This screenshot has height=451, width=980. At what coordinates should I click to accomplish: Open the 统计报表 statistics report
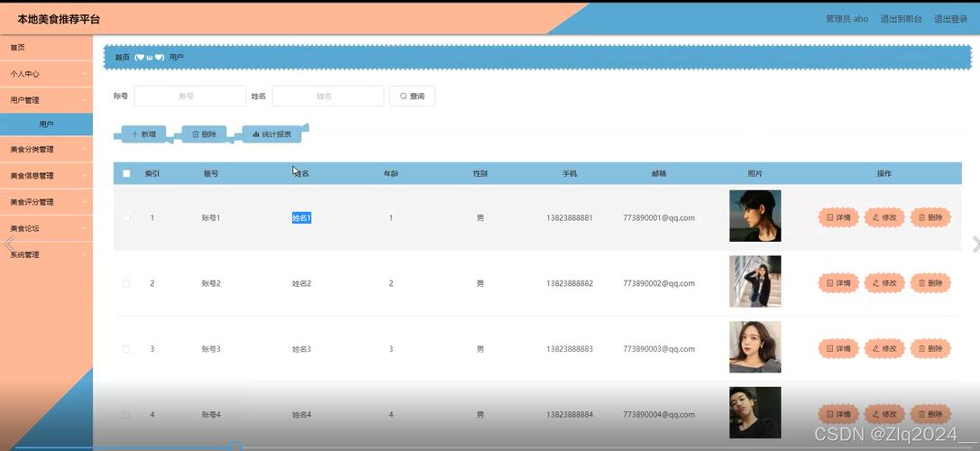click(272, 133)
